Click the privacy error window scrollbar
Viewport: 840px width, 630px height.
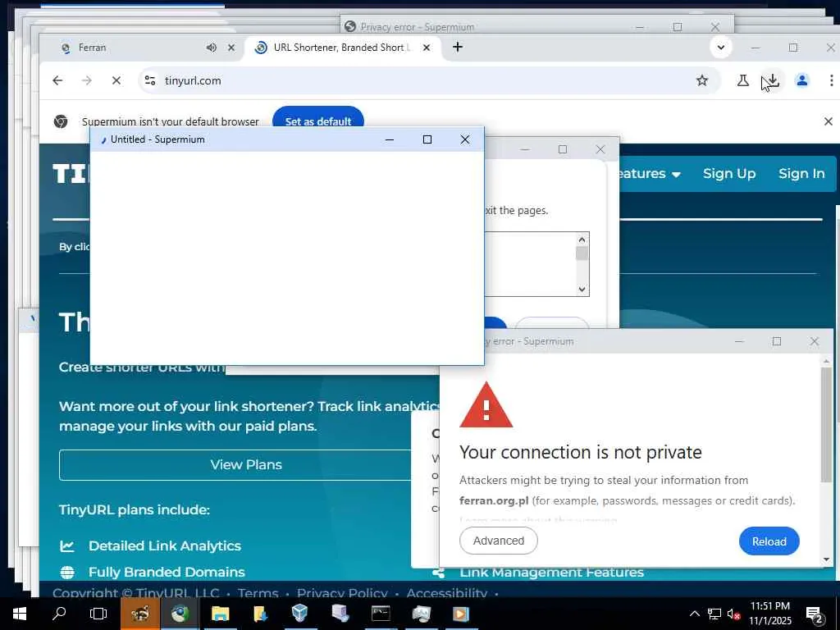click(826, 424)
